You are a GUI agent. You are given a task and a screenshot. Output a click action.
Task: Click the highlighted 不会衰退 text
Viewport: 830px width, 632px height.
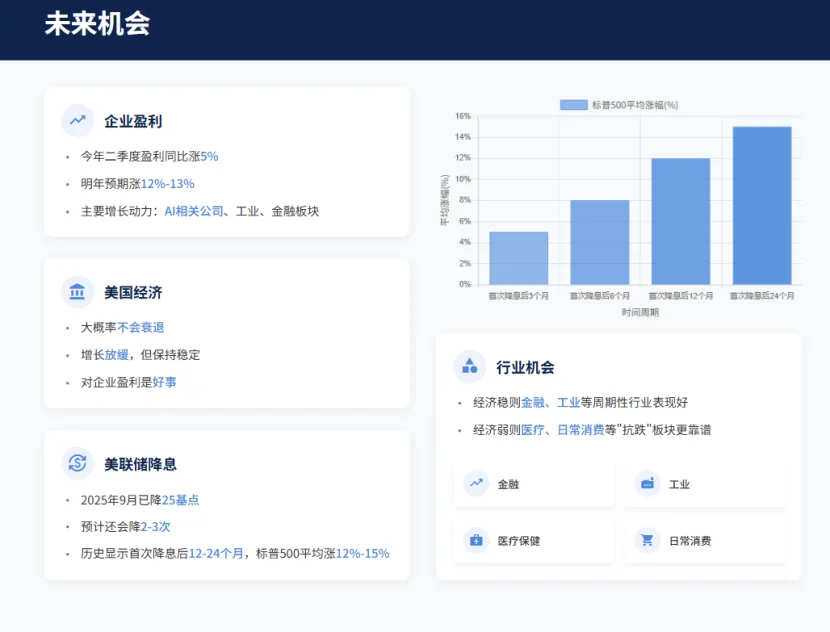pos(141,327)
